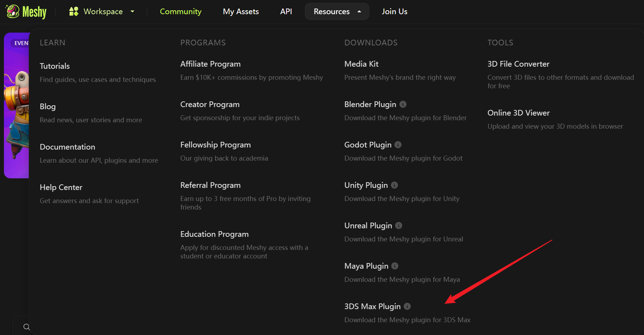Click 'Find guides, use cases and techniques'
644x335 pixels.
pos(98,79)
